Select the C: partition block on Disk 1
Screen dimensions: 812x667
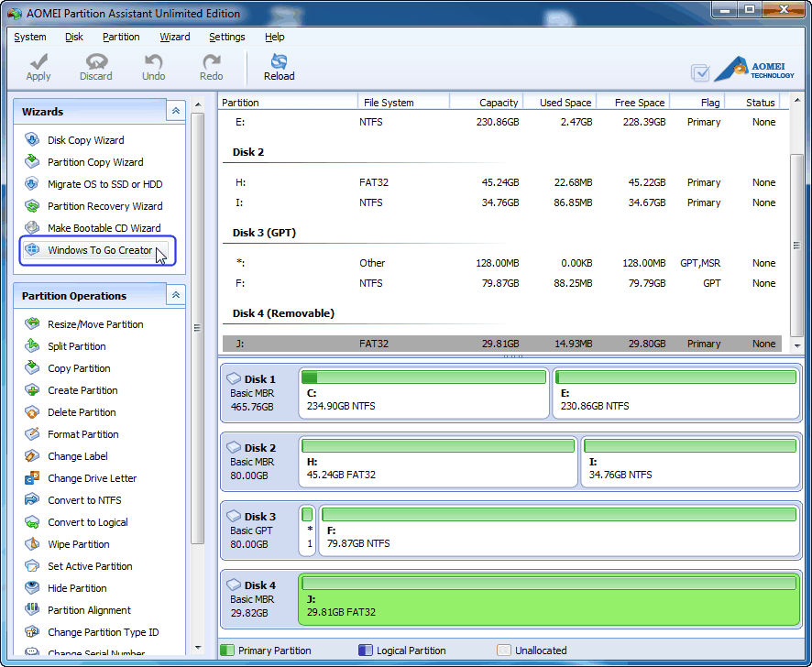tap(423, 394)
